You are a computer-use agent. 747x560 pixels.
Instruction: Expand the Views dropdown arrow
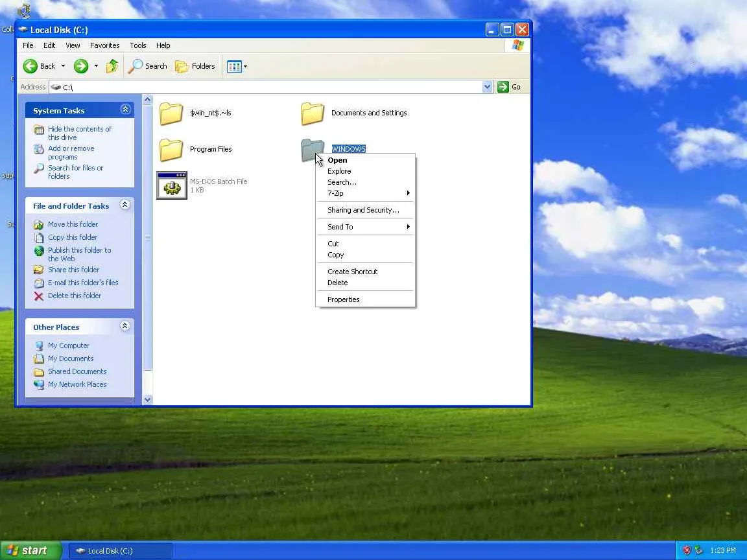pyautogui.click(x=246, y=66)
